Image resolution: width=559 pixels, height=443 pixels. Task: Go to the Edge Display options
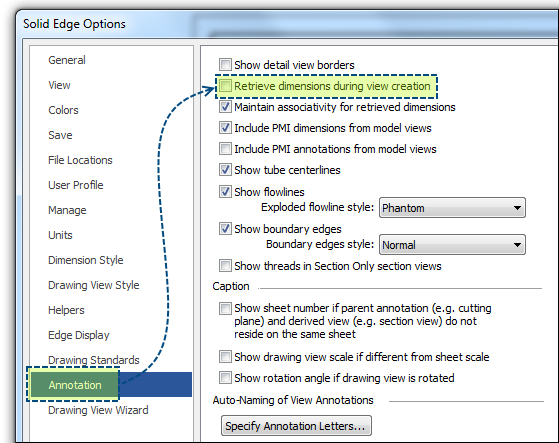coord(79,335)
